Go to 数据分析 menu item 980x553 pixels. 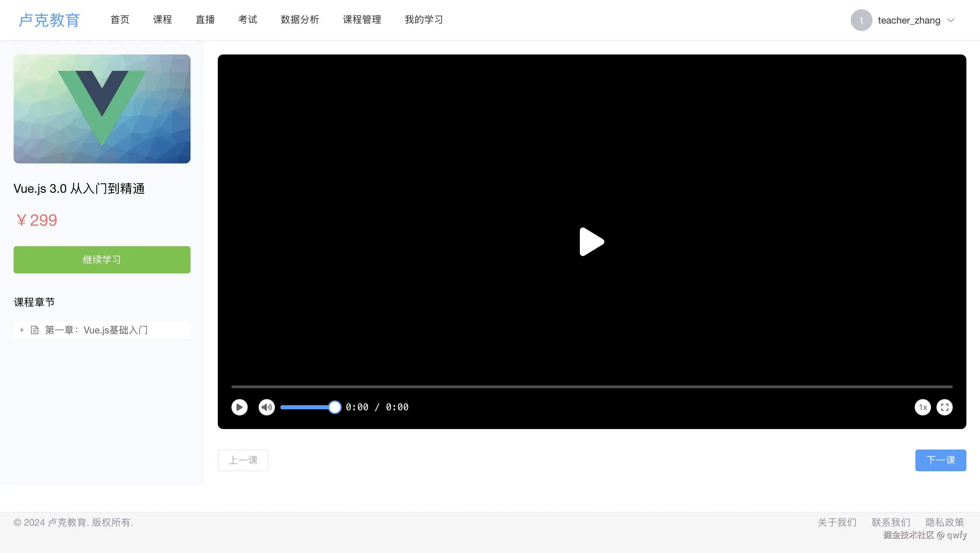pyautogui.click(x=300, y=19)
